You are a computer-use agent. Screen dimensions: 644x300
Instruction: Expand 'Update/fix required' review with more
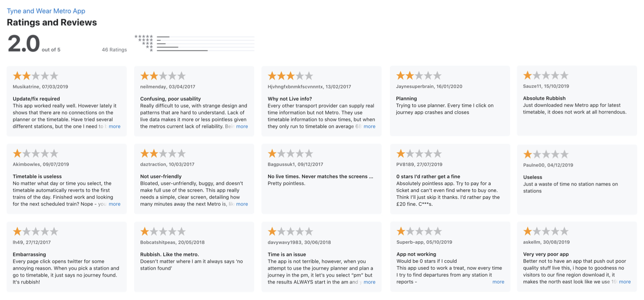click(114, 126)
